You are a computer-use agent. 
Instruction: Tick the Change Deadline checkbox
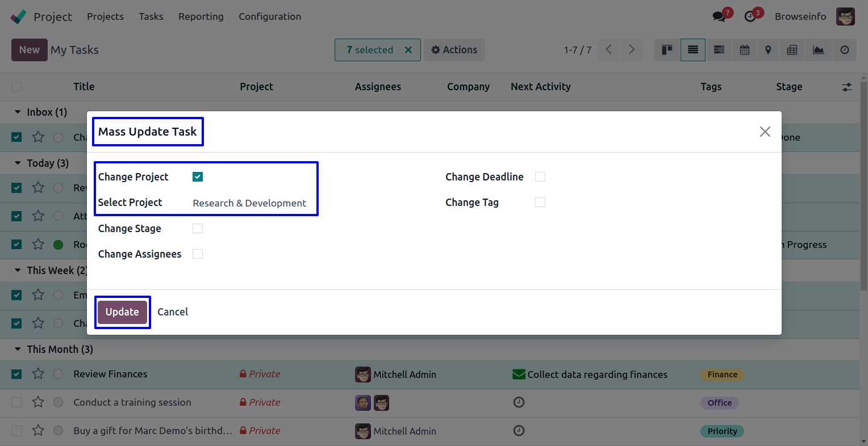coord(540,177)
